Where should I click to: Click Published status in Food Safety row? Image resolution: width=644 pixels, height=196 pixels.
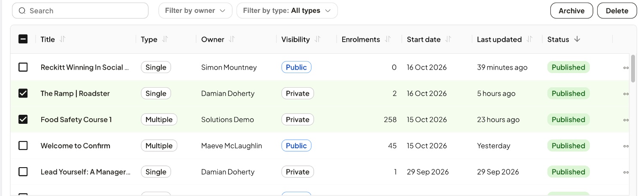[568, 119]
